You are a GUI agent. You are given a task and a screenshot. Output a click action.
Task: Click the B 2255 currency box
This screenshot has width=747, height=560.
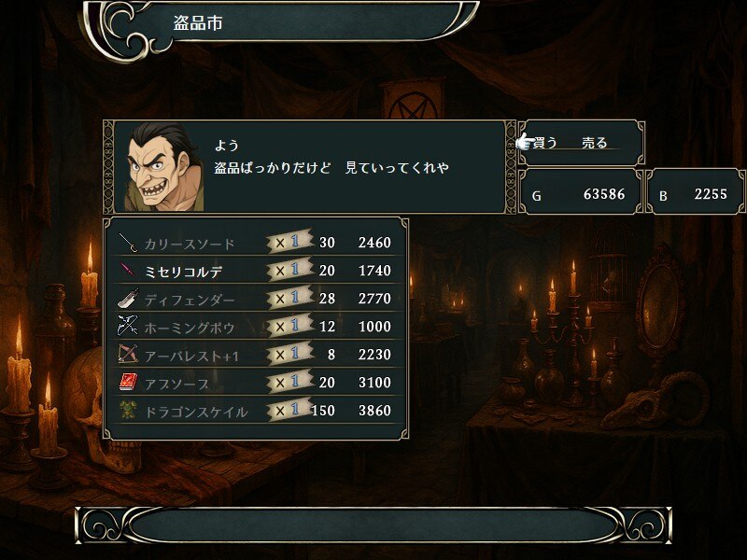coord(695,191)
